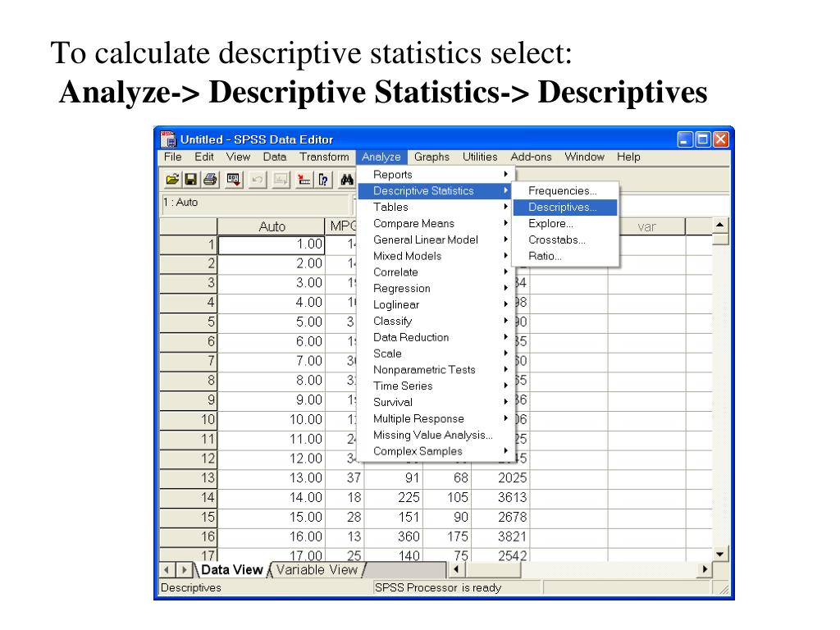Switch to the Variable View tab
The height and width of the screenshot is (630, 840).
click(x=317, y=570)
